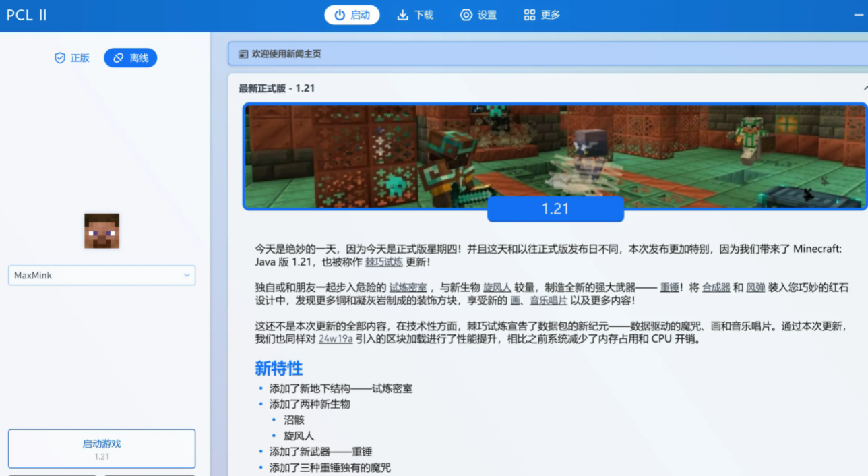Select 离线 login mode
The image size is (868, 476).
(131, 58)
